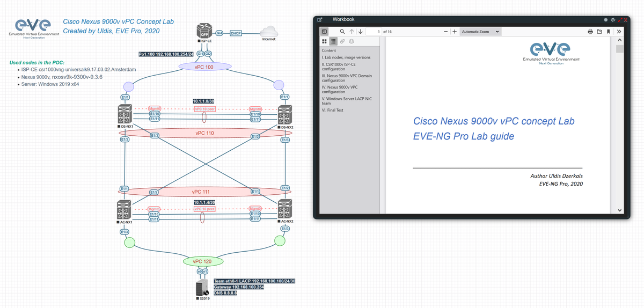Click the DHCP link label
644x308 pixels.
[x=236, y=33]
